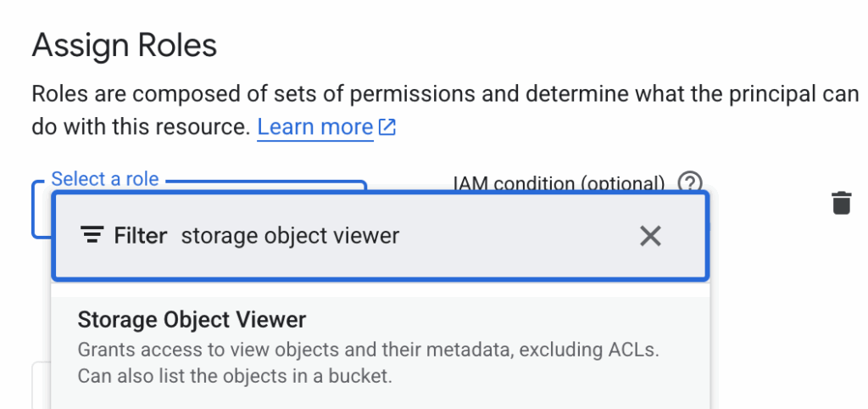This screenshot has width=868, height=409.
Task: Click external link icon beside Learn more
Action: 387,128
